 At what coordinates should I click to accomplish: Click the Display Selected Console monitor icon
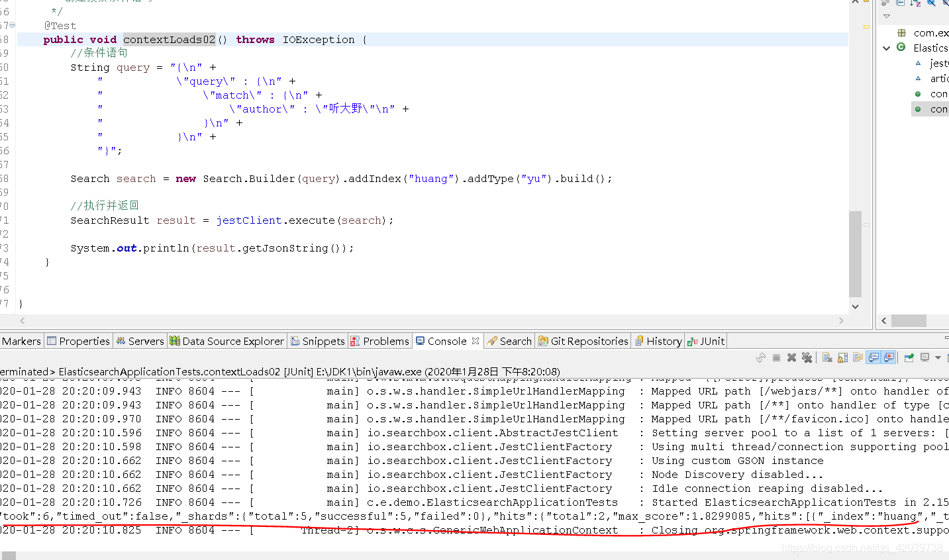[x=924, y=357]
